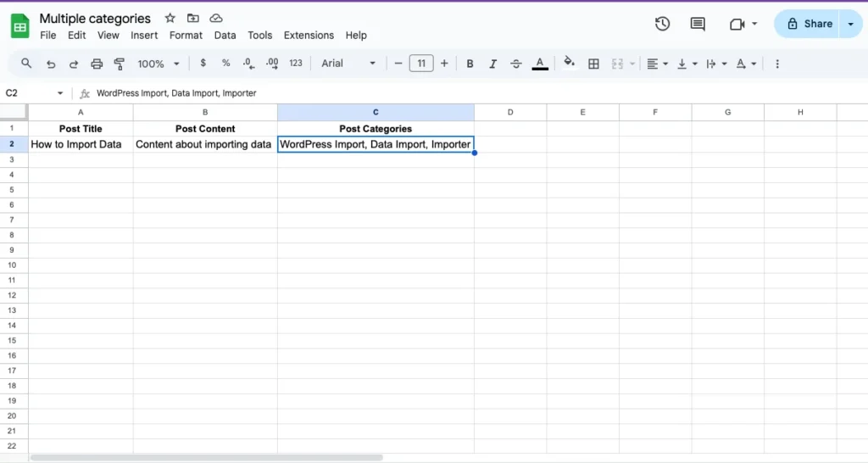868x463 pixels.
Task: Click the Share button
Action: click(x=809, y=24)
